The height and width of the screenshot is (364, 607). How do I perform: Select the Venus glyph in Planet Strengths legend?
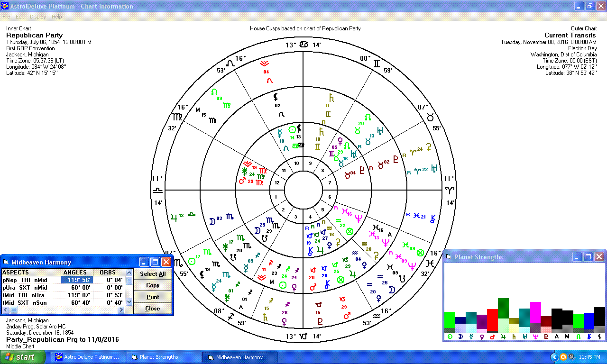coord(482,337)
